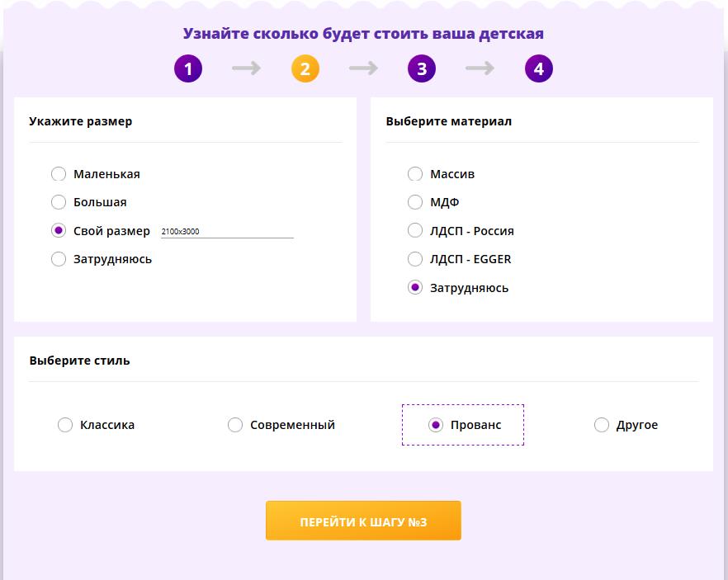728x580 pixels.
Task: Select ЛДСП - Россия material
Action: click(x=415, y=231)
